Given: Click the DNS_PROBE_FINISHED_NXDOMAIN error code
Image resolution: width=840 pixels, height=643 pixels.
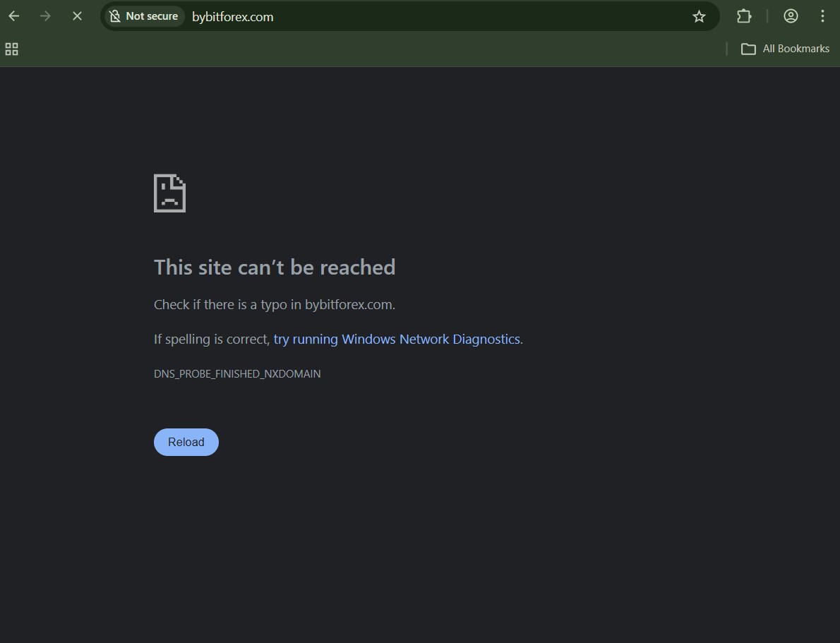Looking at the screenshot, I should point(237,374).
